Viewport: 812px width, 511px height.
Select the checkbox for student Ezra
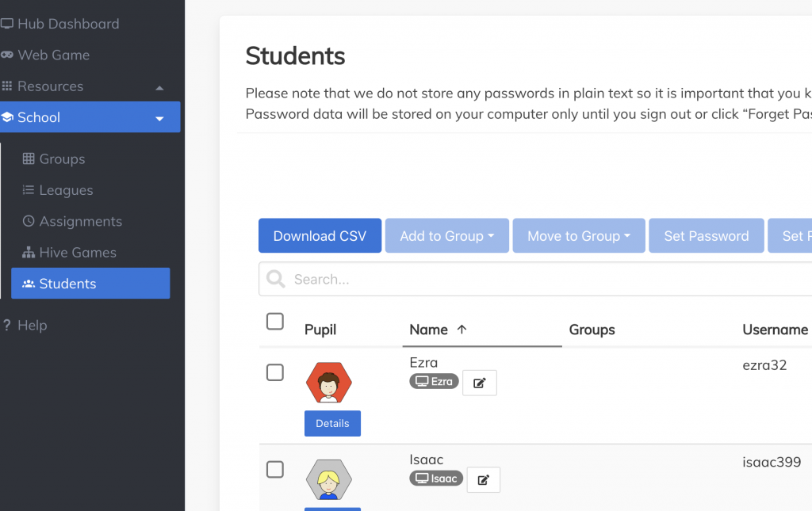coord(275,372)
